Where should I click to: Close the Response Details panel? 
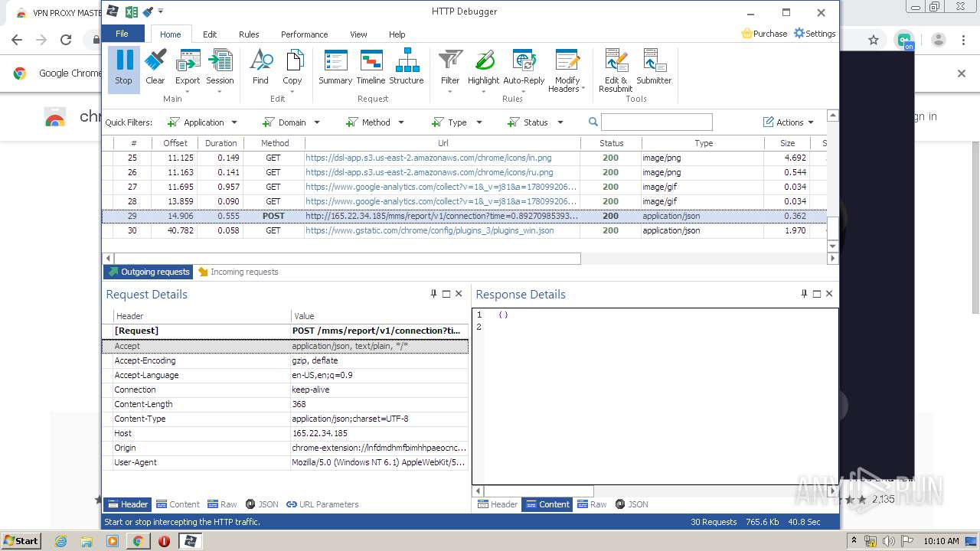tap(829, 294)
